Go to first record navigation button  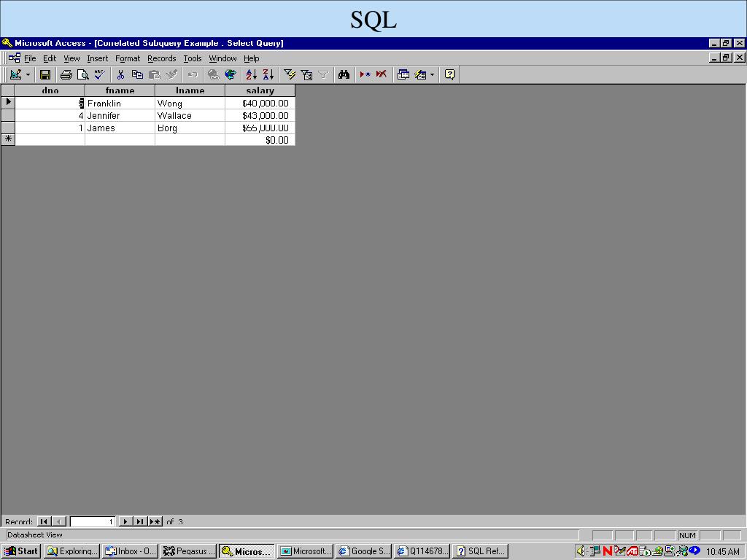[44, 521]
